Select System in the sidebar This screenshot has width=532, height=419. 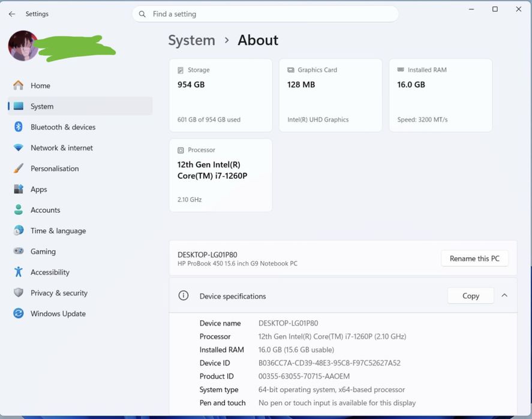click(x=80, y=106)
